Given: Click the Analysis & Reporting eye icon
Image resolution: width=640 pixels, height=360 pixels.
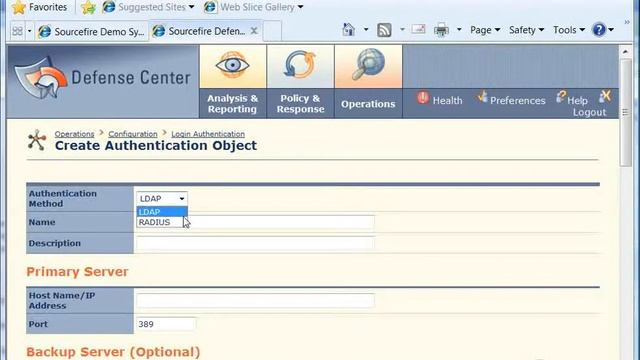Looking at the screenshot, I should coord(233,65).
